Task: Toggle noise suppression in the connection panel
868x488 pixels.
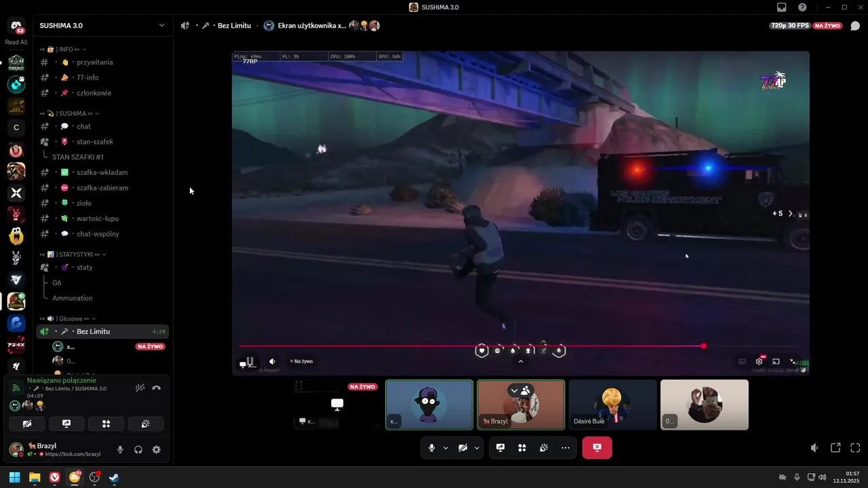Action: (x=140, y=388)
